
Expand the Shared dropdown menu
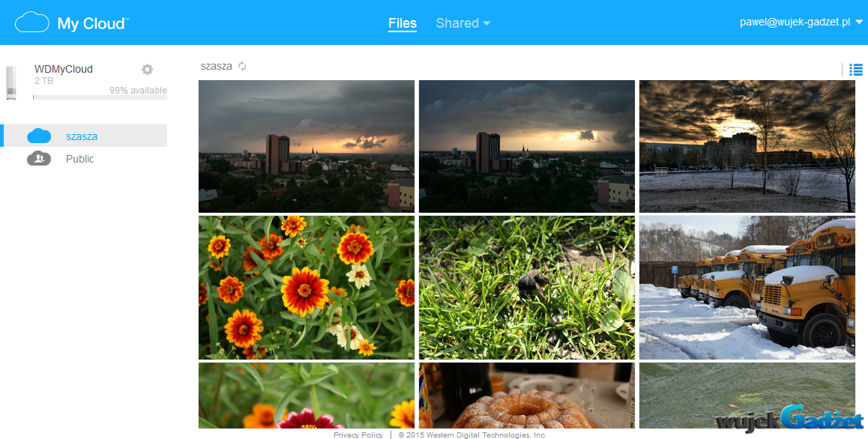pyautogui.click(x=462, y=23)
